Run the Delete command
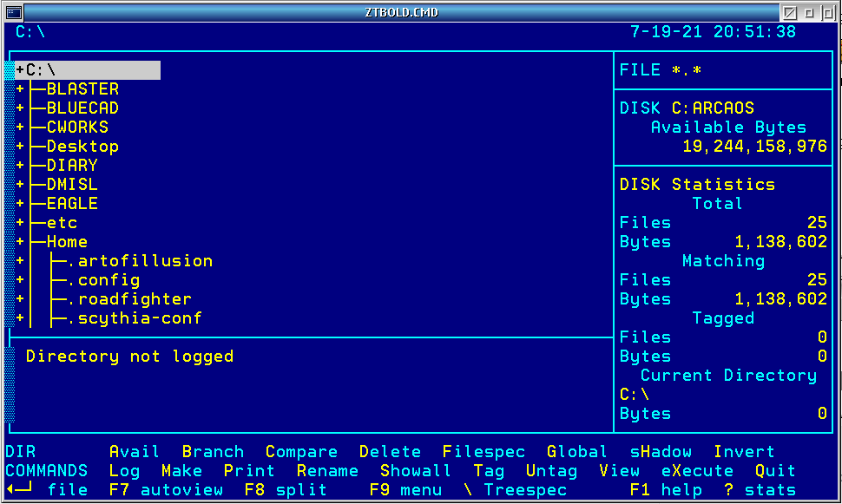The width and height of the screenshot is (842, 504). tap(390, 452)
